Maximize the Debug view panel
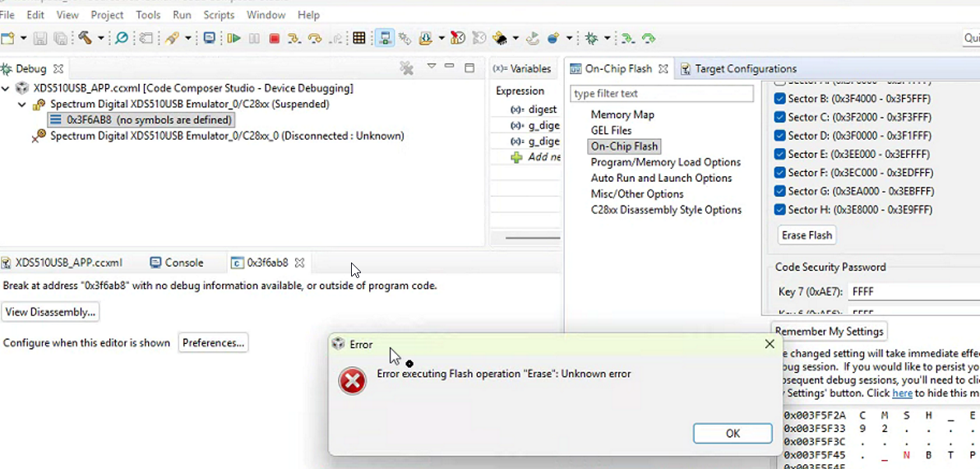The width and height of the screenshot is (980, 469). [469, 67]
